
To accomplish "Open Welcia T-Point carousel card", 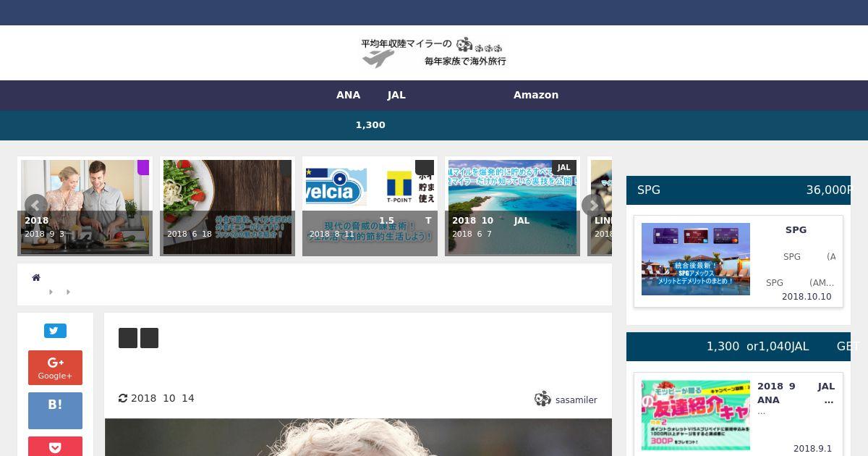I will (x=370, y=206).
